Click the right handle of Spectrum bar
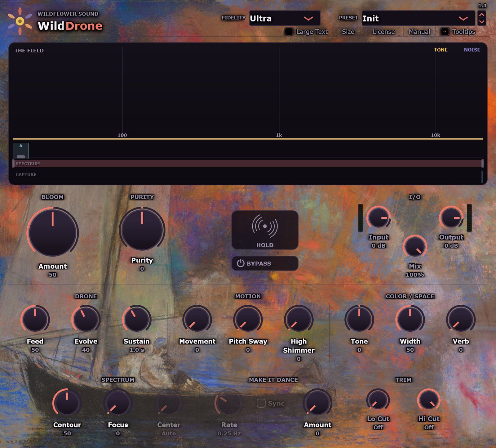The width and height of the screenshot is (496, 448). point(482,164)
